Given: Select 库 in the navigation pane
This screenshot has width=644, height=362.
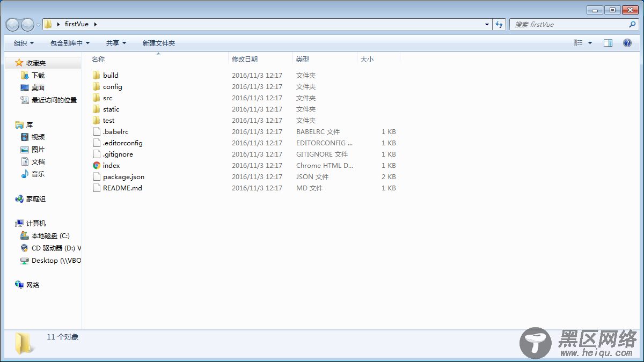Looking at the screenshot, I should 30,125.
